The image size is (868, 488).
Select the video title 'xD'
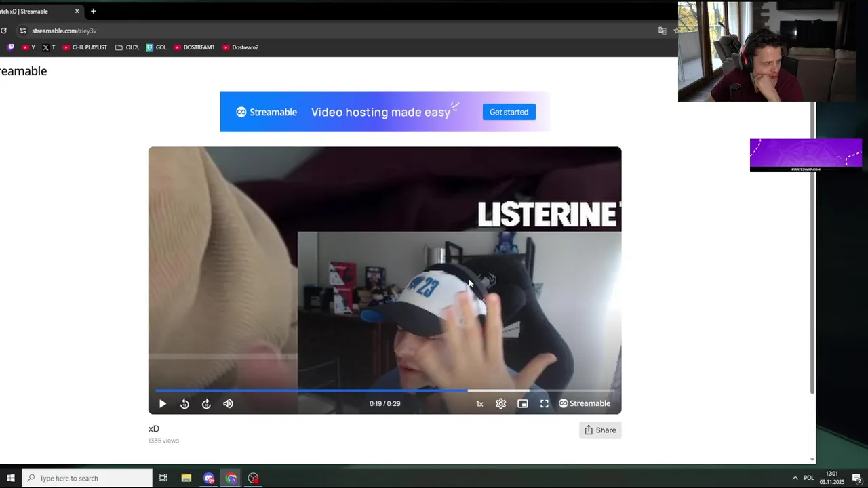154,428
